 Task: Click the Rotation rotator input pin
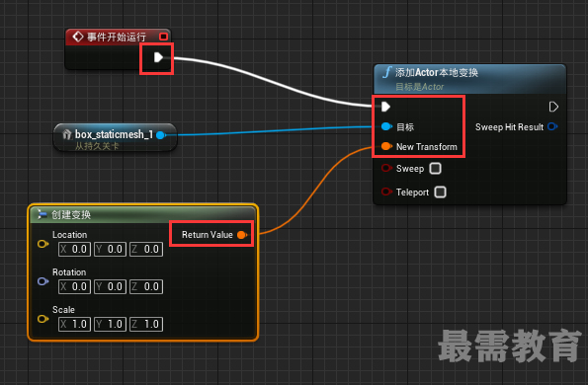(42, 281)
